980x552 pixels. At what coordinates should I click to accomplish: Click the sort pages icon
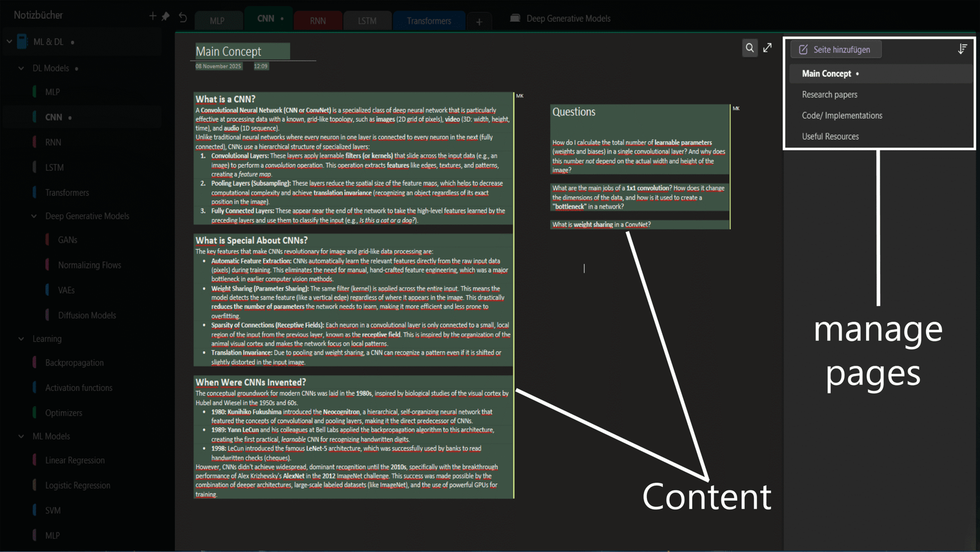pyautogui.click(x=962, y=49)
